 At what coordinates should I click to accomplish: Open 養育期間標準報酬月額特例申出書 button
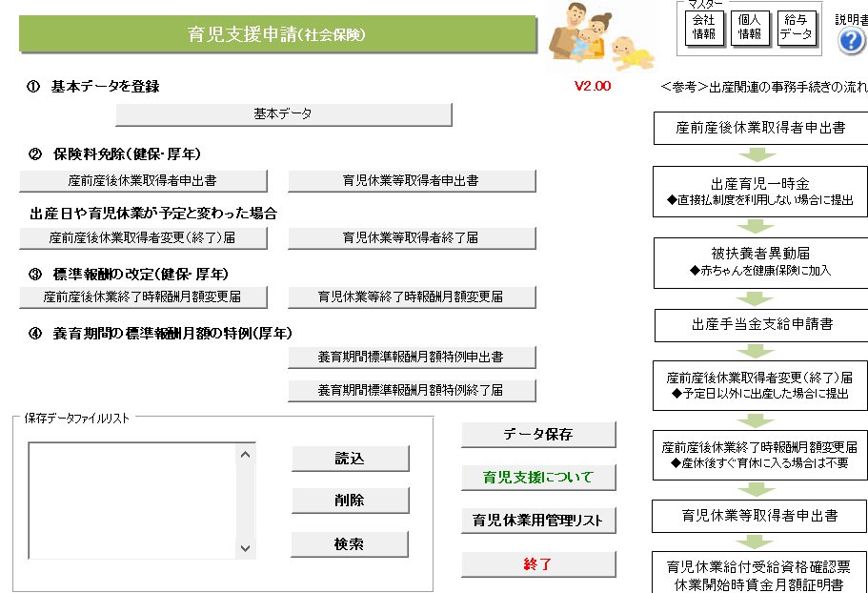[x=412, y=358]
